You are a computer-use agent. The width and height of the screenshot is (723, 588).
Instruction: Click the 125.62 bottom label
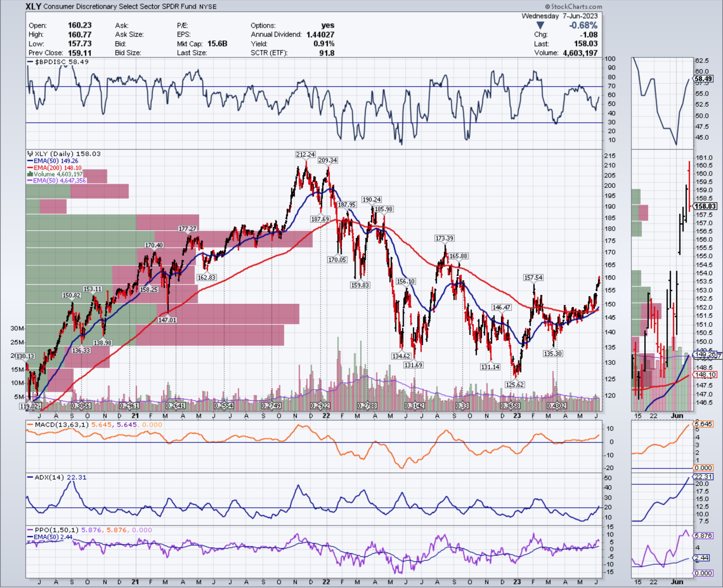[515, 385]
